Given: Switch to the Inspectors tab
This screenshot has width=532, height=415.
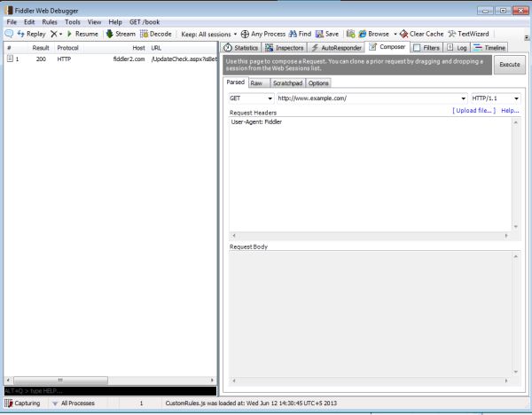Looking at the screenshot, I should coord(285,48).
